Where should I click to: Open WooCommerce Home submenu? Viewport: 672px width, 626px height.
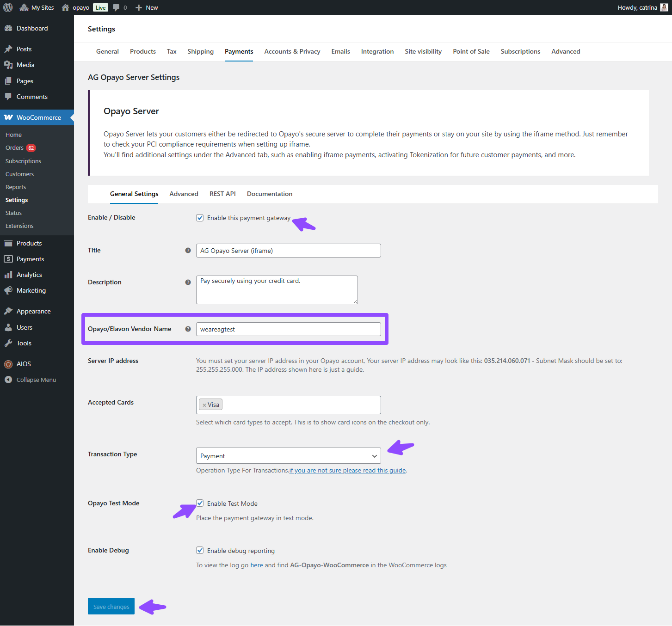point(13,135)
